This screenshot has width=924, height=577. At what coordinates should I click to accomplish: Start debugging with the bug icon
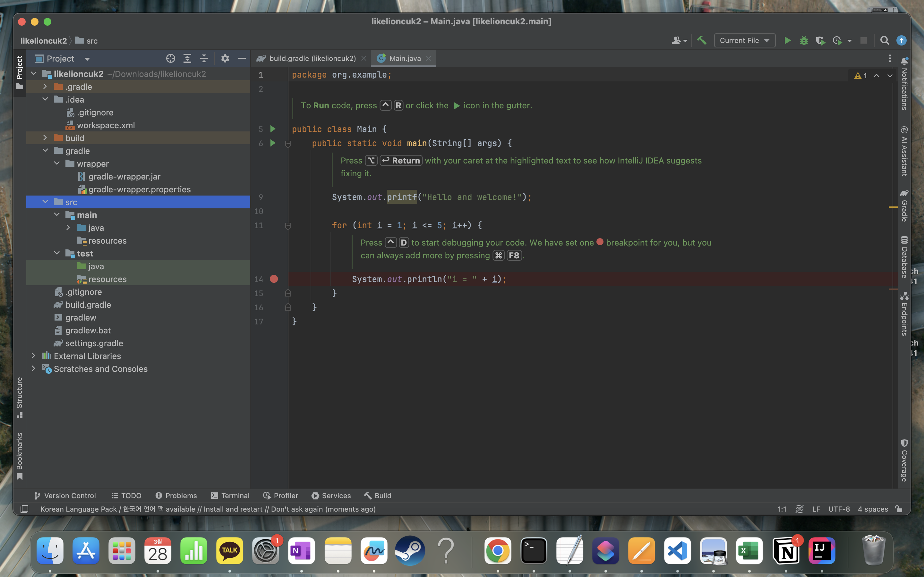[804, 40]
